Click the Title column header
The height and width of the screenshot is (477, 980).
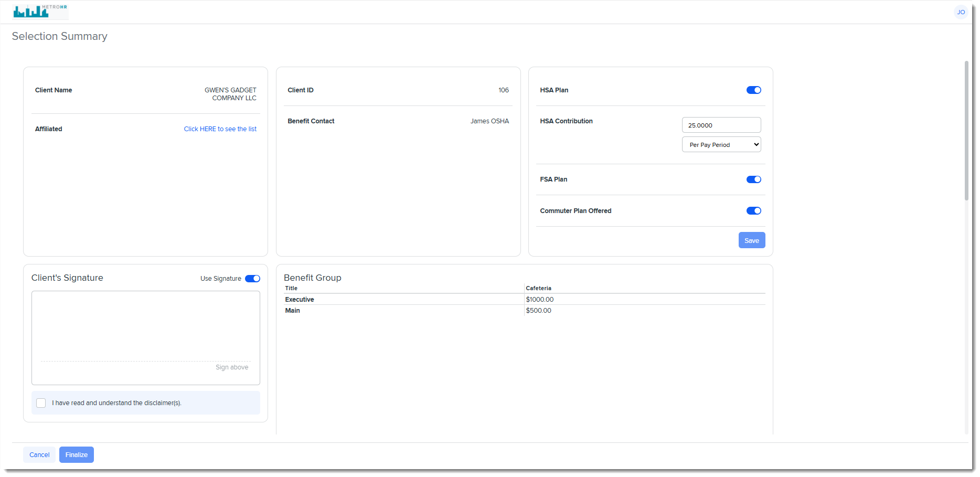[291, 288]
